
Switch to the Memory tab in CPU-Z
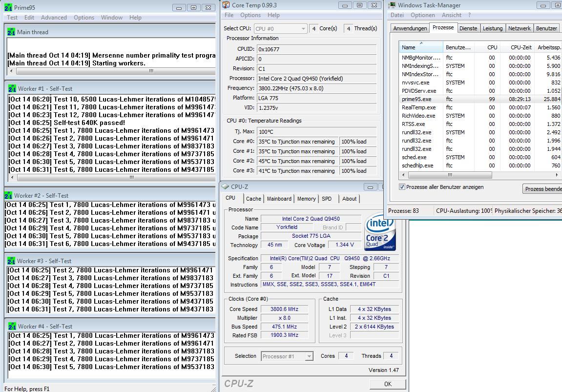[307, 199]
